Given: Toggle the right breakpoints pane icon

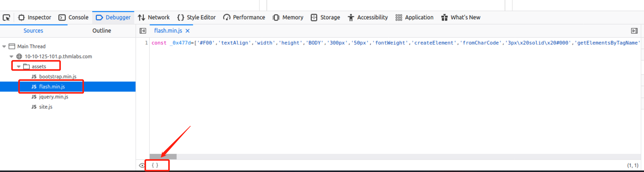Looking at the screenshot, I should click(x=634, y=31).
